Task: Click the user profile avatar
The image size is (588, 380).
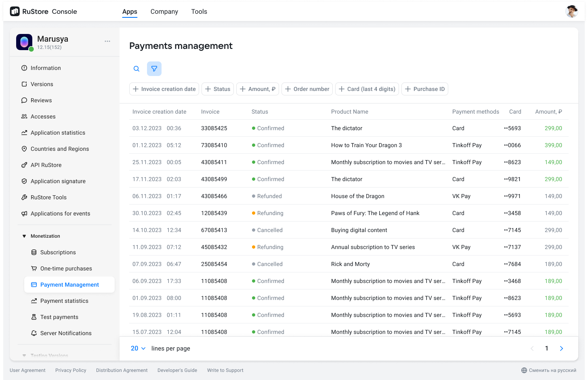Action: 571,12
